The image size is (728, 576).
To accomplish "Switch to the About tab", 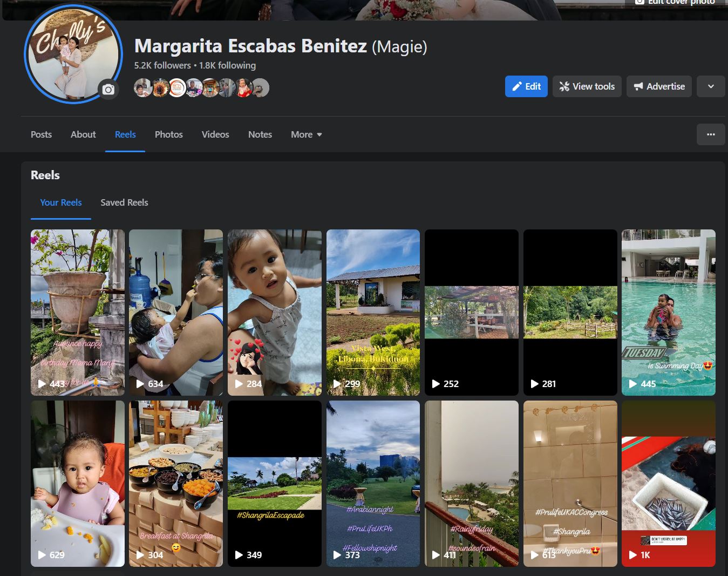I will coord(83,134).
